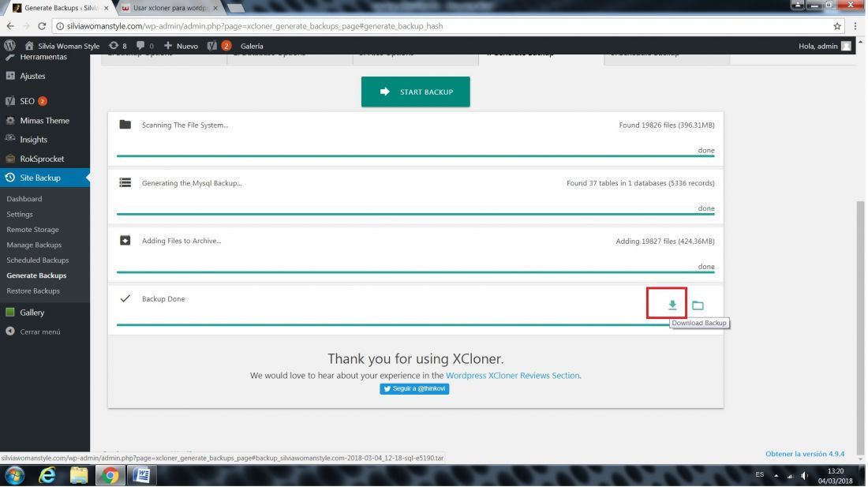This screenshot has height=487, width=868.
Task: Open a new browser tab
Action: click(236, 8)
